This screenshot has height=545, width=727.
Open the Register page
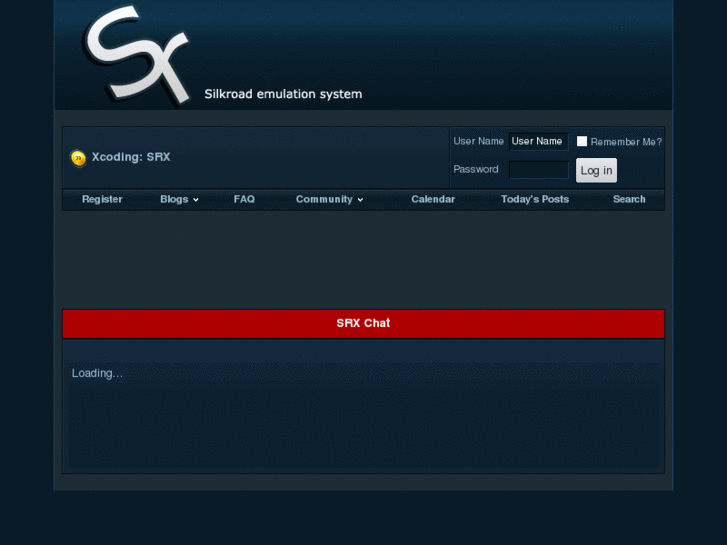click(102, 199)
